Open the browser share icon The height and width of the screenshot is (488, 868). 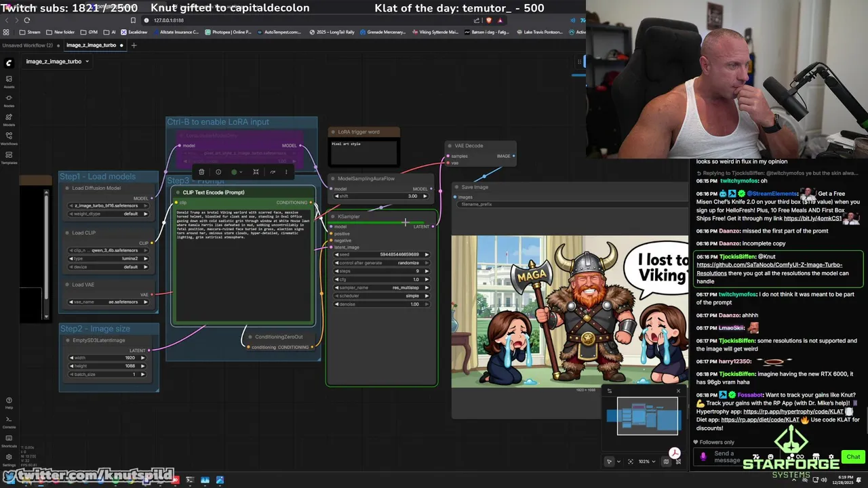pos(477,20)
